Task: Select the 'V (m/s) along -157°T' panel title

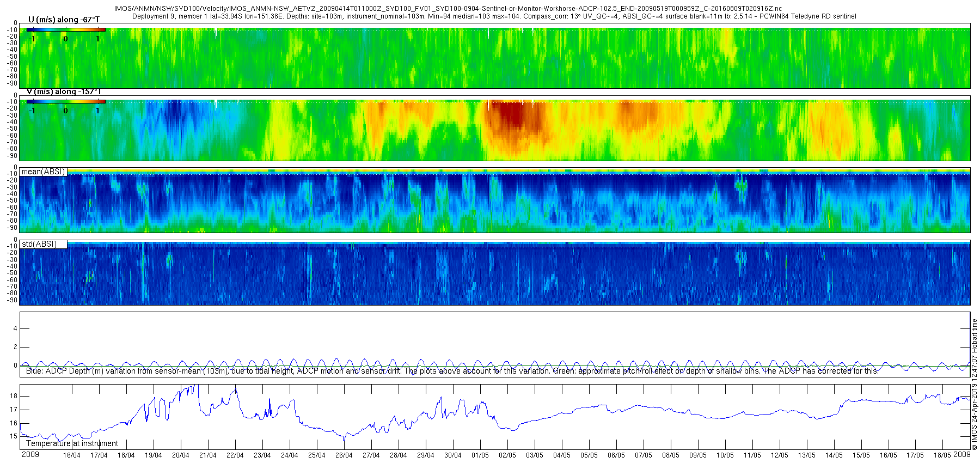Action: pyautogui.click(x=64, y=92)
